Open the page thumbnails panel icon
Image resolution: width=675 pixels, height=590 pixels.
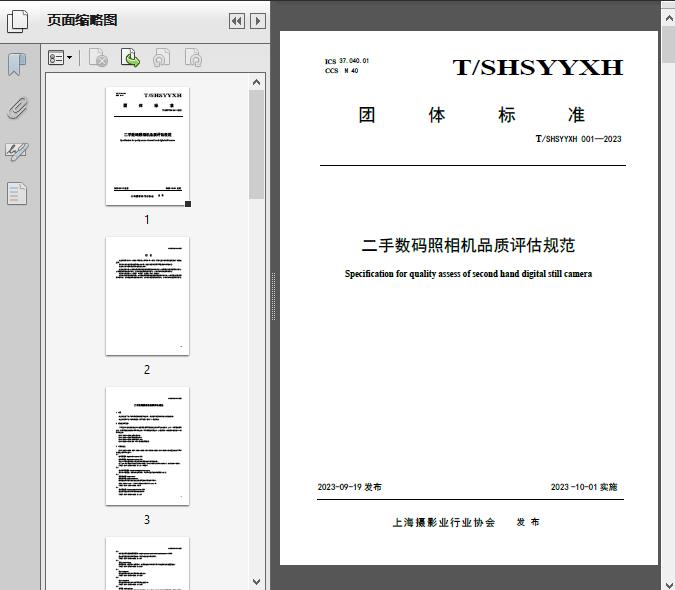(18, 21)
